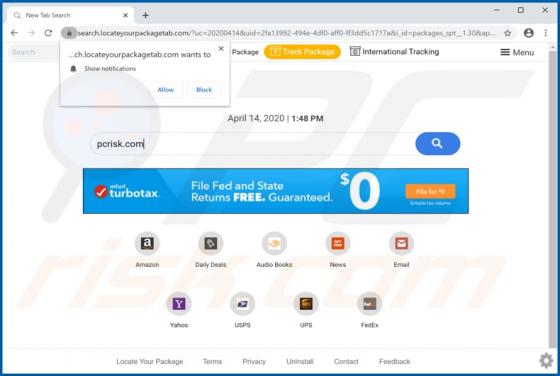The image size is (560, 376).
Task: Open the Feedback footer link
Action: coord(395,361)
